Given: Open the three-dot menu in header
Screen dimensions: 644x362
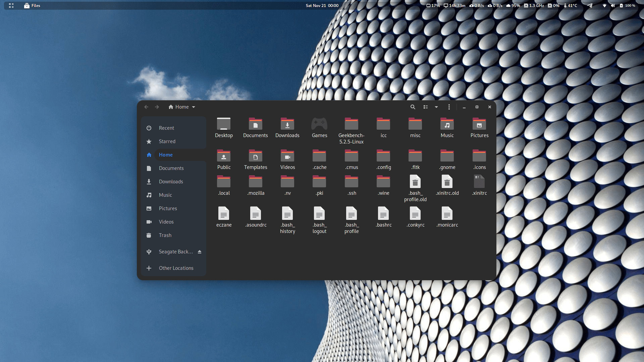Looking at the screenshot, I should coord(449,107).
